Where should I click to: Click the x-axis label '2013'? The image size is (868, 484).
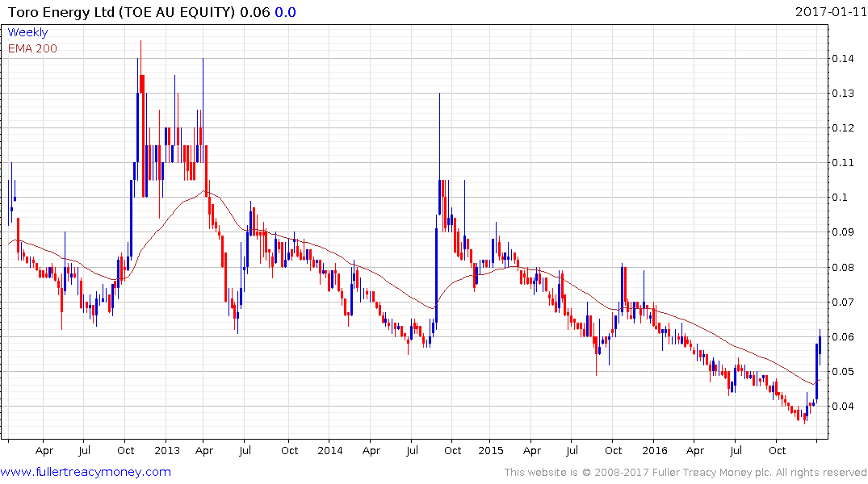(166, 450)
